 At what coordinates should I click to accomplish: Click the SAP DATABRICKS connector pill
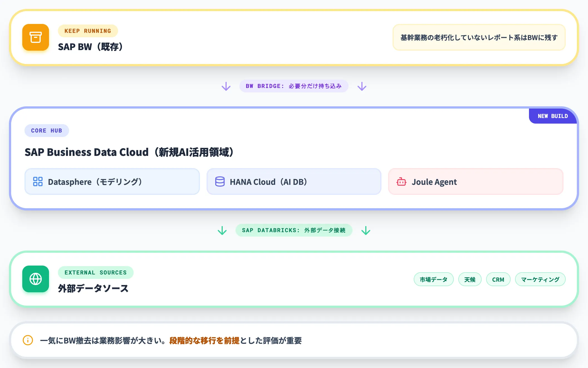[294, 230]
